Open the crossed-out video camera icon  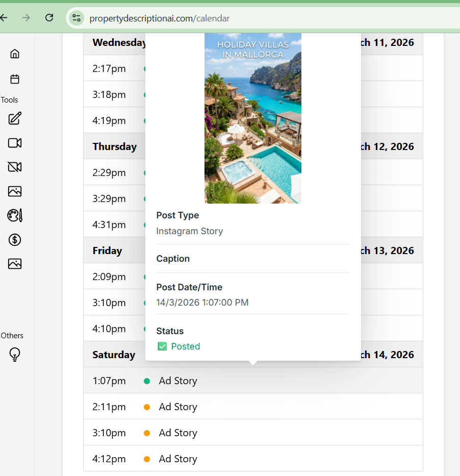coord(15,167)
